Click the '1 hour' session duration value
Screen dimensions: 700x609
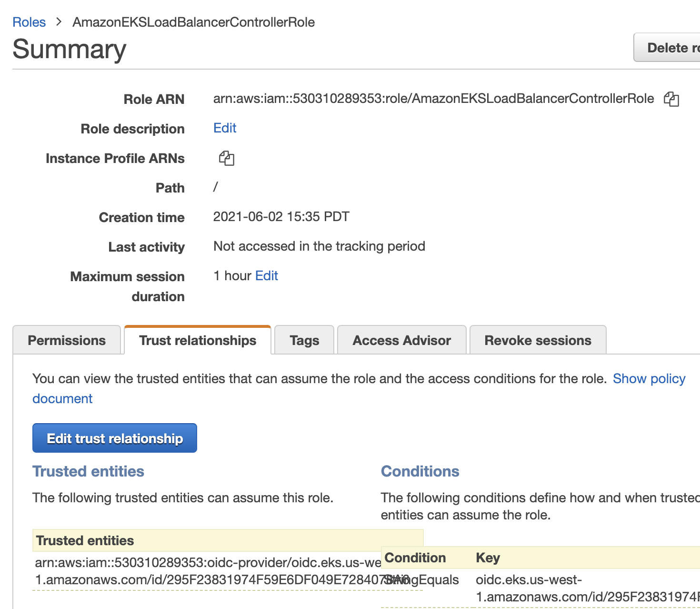pyautogui.click(x=232, y=275)
